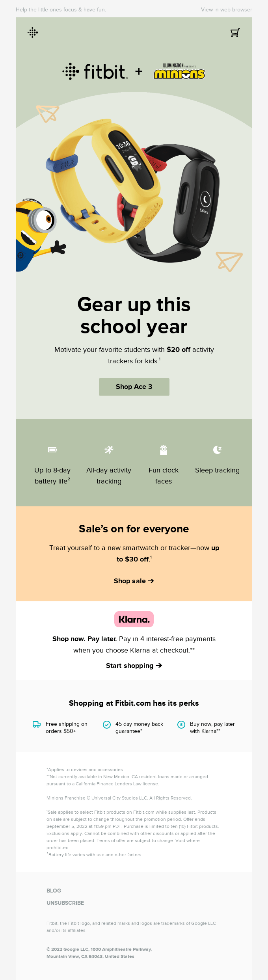This screenshot has width=268, height=980.
Task: Click the pink Klarna logo badge
Action: tap(134, 619)
